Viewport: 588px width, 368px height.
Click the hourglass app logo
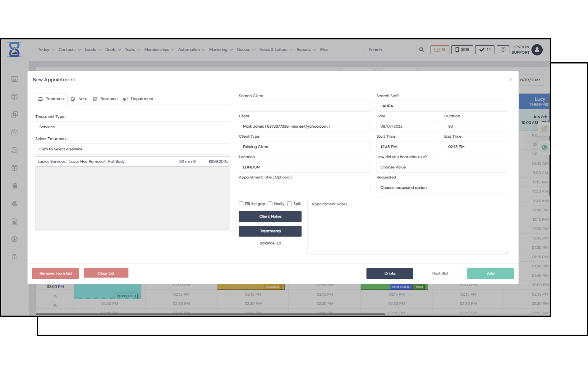click(14, 50)
